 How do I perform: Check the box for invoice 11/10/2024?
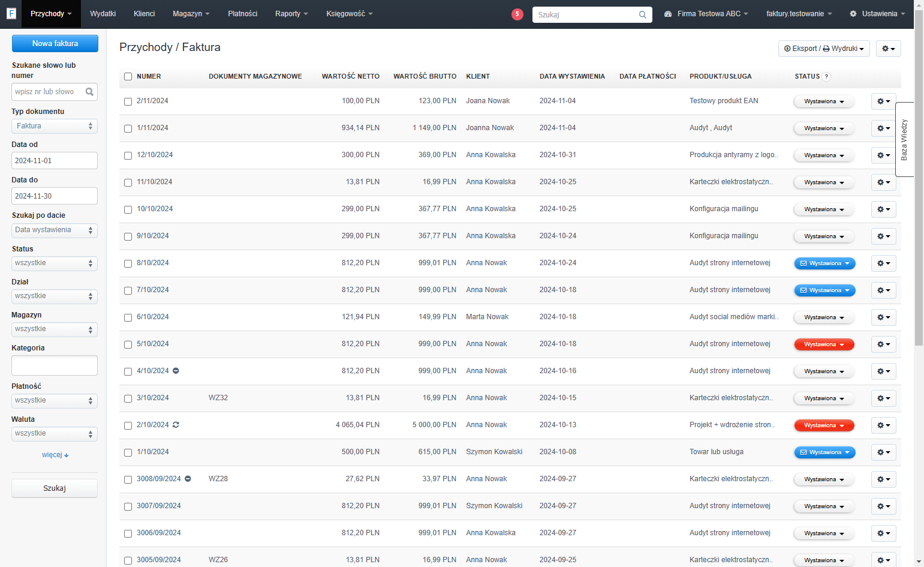128,182
